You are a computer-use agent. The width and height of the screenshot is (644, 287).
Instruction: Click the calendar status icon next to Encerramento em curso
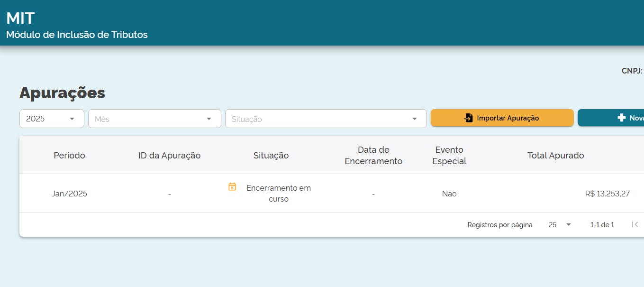[232, 186]
